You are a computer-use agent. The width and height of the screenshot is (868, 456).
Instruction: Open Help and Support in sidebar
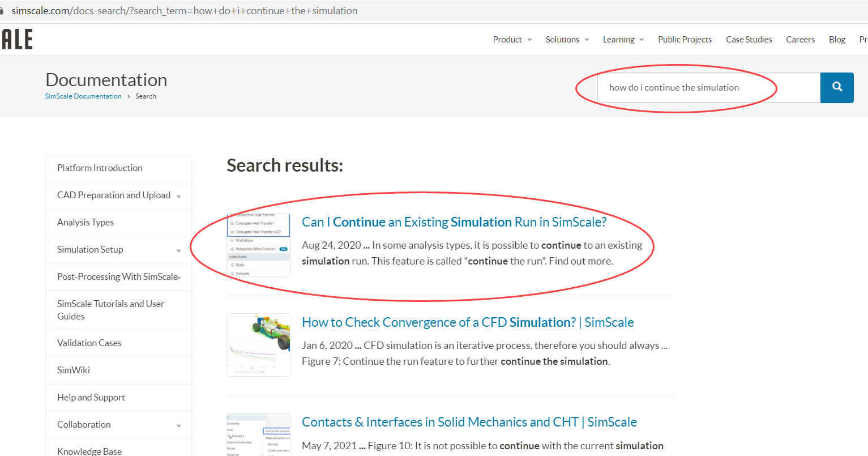pyautogui.click(x=118, y=398)
